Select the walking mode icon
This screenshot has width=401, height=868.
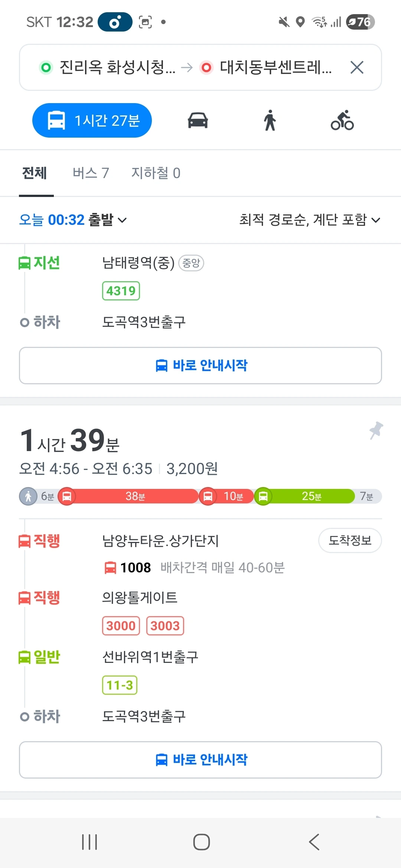click(x=270, y=121)
